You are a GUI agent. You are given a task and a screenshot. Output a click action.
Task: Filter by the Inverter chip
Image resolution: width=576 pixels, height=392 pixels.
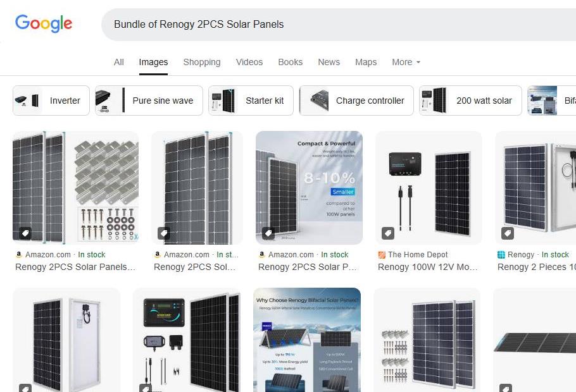pyautogui.click(x=51, y=101)
